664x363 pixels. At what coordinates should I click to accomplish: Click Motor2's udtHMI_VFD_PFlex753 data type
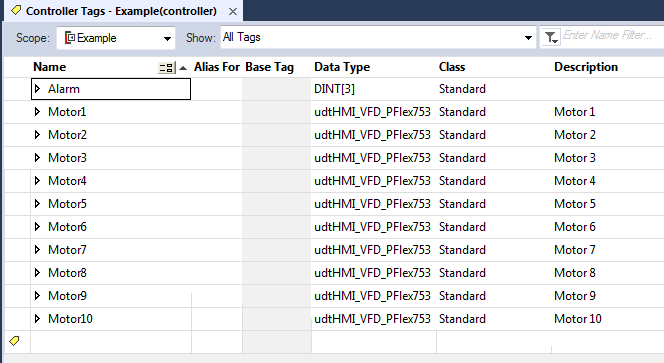point(372,135)
